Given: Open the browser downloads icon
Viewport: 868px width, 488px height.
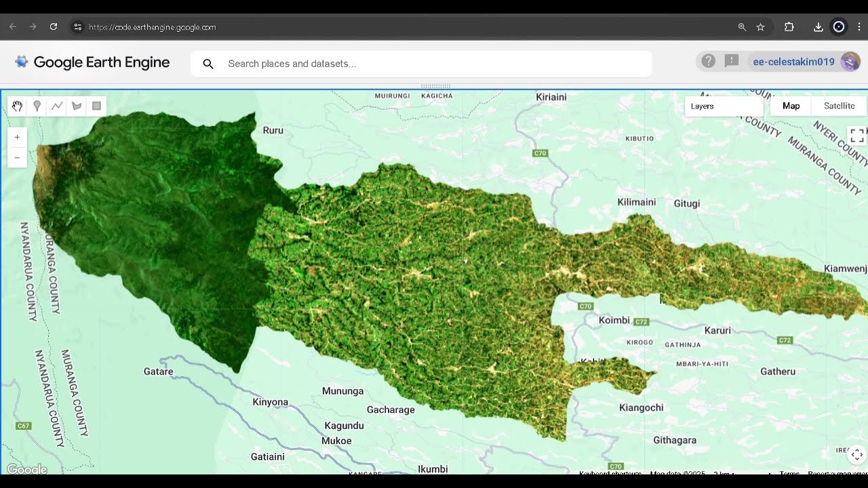Looking at the screenshot, I should point(818,27).
